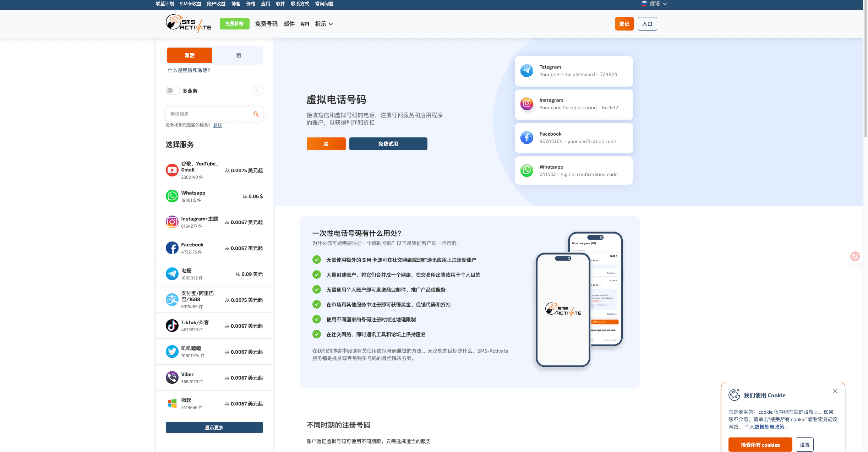Viewport: 868px width, 452px height.
Task: Click the Viber service icon
Action: 172,377
